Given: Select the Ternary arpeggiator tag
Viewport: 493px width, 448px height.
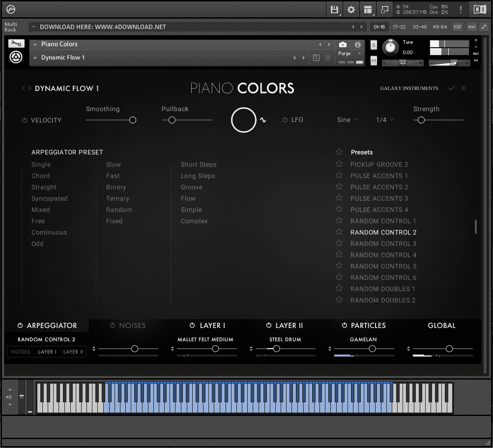Looking at the screenshot, I should click(117, 199).
